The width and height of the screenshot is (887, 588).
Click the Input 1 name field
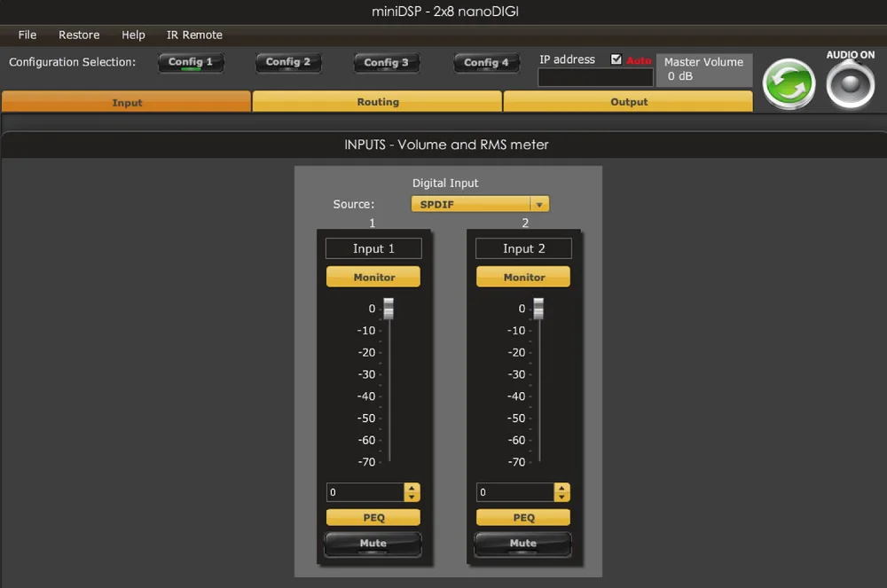click(x=373, y=248)
